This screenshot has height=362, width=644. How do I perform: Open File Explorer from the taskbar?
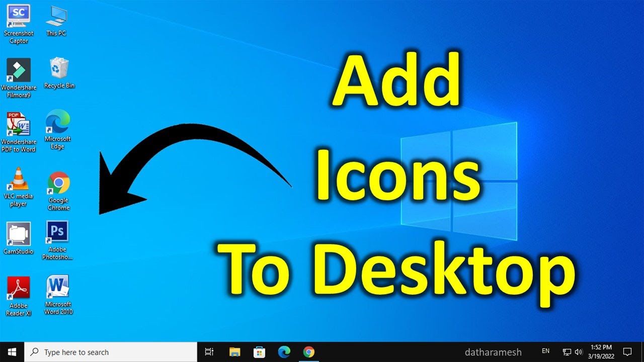(x=234, y=352)
